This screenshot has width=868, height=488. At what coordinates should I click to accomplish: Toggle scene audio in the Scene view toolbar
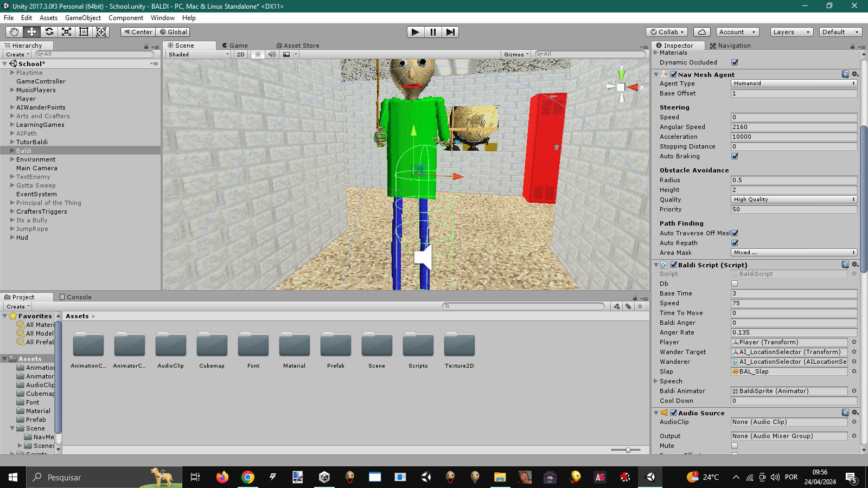(x=272, y=54)
